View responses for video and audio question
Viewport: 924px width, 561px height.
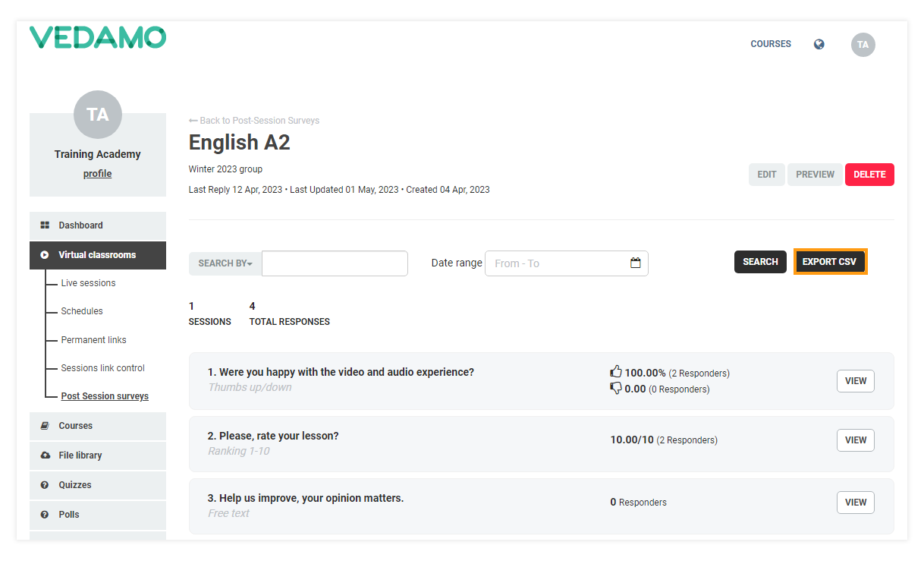point(855,381)
